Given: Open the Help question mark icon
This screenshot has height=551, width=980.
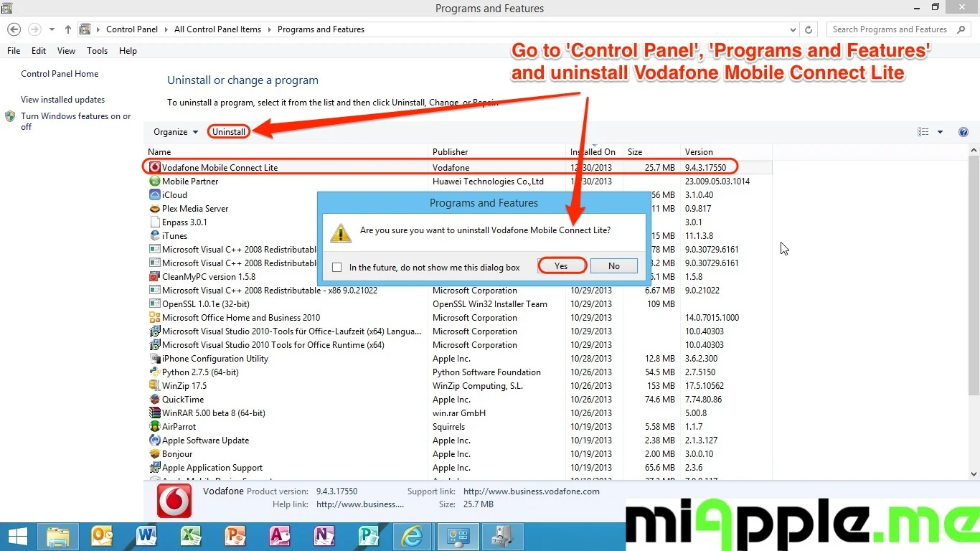Looking at the screenshot, I should click(x=963, y=132).
